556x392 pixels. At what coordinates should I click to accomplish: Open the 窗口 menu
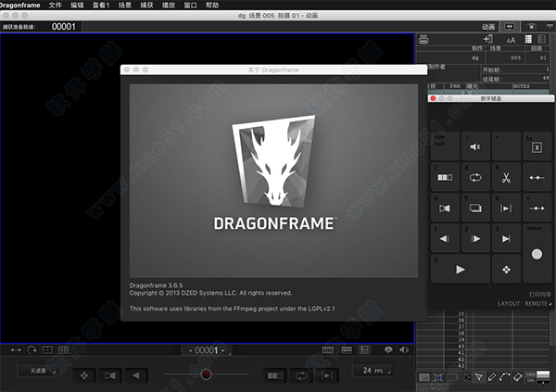click(x=190, y=5)
